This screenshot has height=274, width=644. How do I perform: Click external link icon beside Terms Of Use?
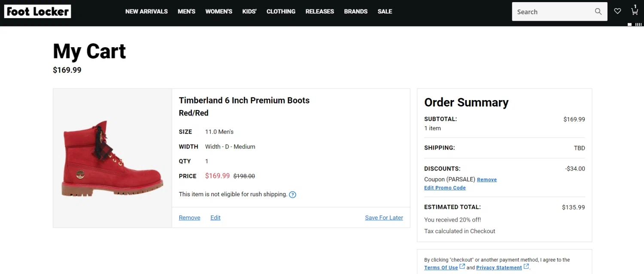[462, 267]
